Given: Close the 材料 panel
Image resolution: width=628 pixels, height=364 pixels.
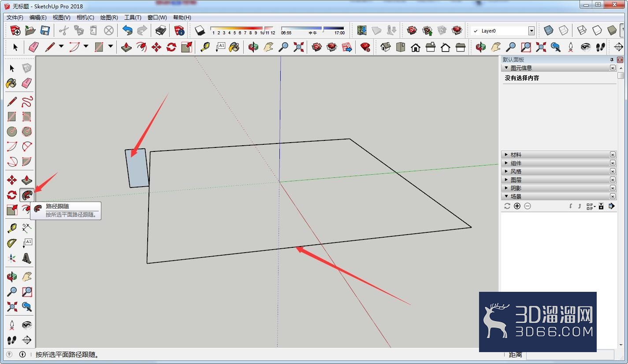Looking at the screenshot, I should pos(613,155).
